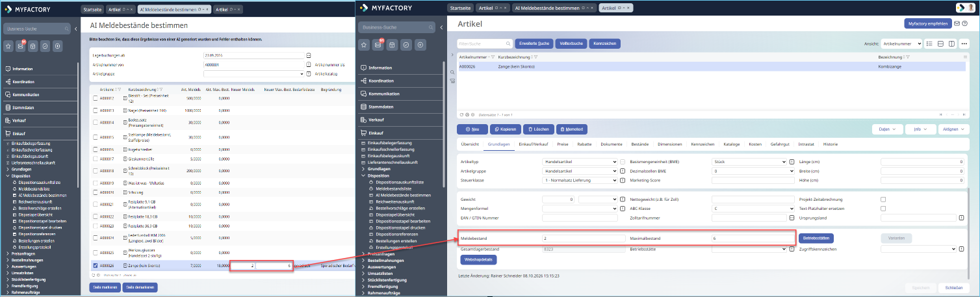Image resolution: width=980 pixels, height=297 pixels.
Task: Check the A000021 Festplatte 9,1 GB checkbox
Action: coord(96,204)
